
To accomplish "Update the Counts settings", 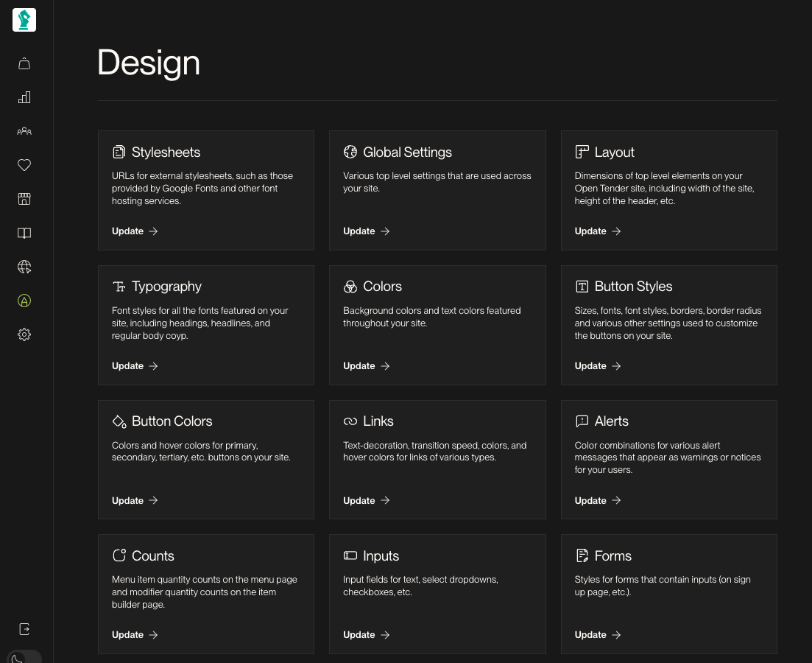I will tap(135, 635).
